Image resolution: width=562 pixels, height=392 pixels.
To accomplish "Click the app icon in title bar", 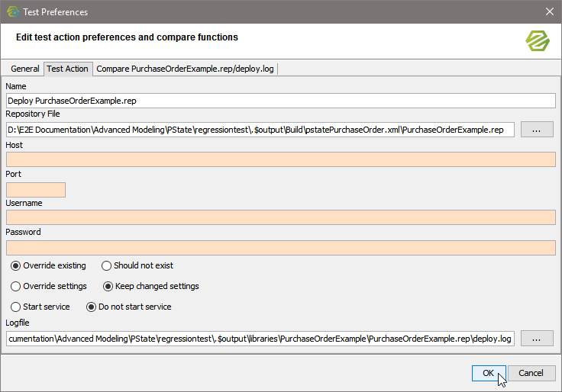I will tap(13, 11).
